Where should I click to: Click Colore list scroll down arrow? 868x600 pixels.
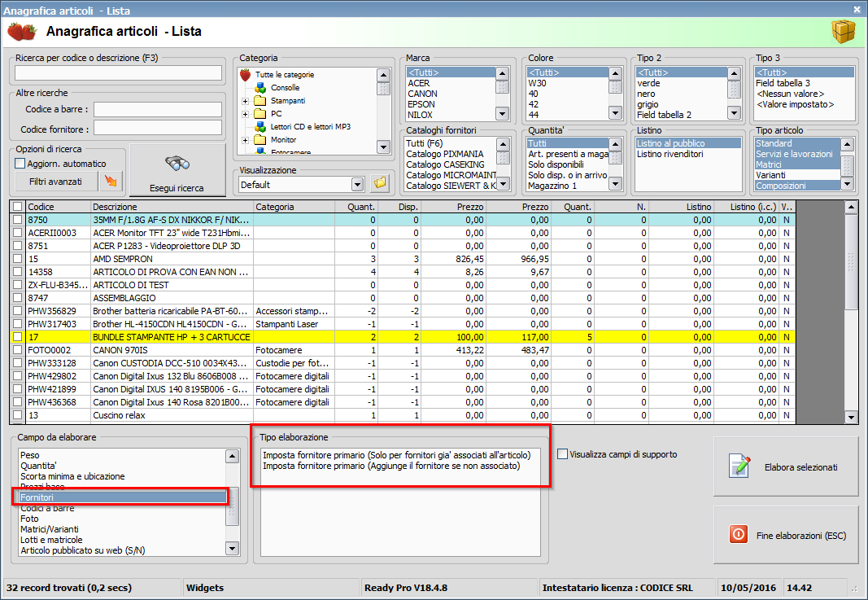point(615,113)
